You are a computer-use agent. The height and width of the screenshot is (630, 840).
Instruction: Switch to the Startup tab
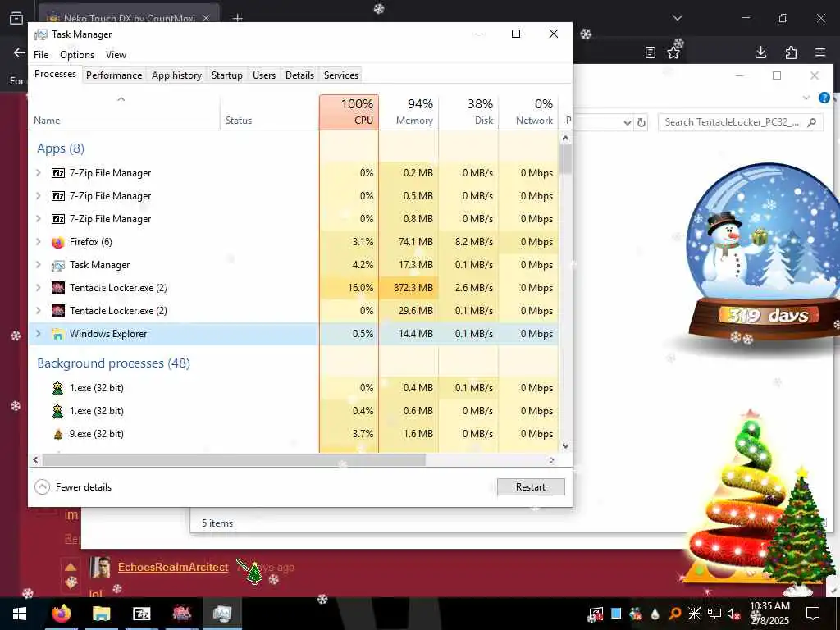tap(227, 75)
